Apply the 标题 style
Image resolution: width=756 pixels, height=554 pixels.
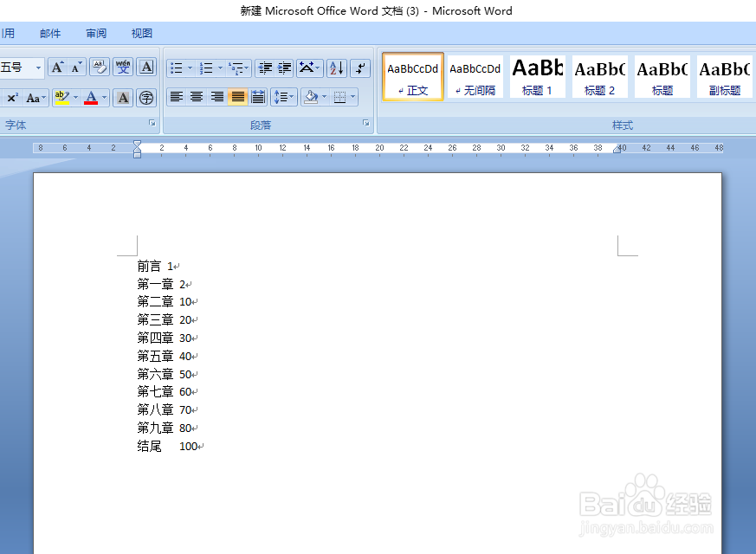(662, 76)
